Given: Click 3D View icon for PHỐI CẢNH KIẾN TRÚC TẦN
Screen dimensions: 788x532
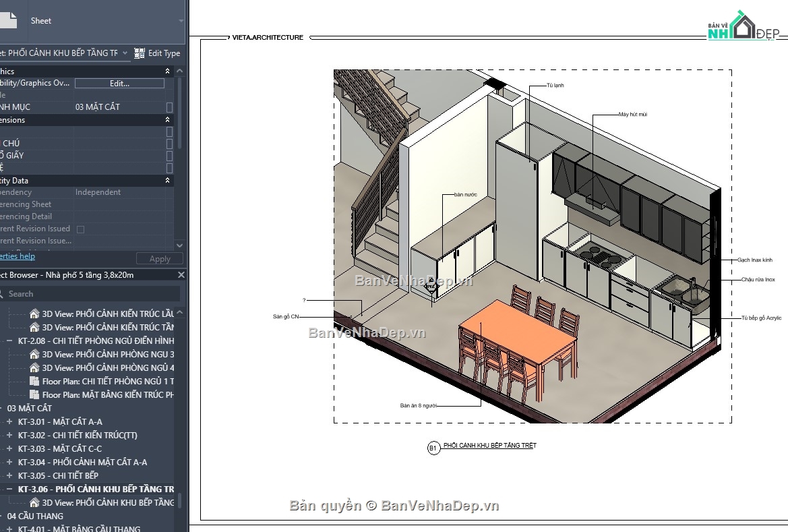Looking at the screenshot, I should [34, 327].
